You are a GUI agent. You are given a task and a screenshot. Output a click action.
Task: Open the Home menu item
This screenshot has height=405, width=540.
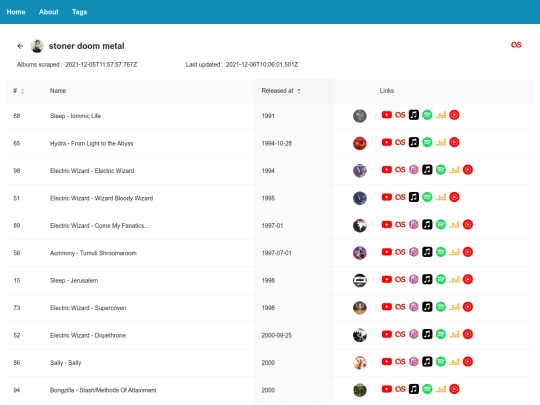(x=16, y=12)
